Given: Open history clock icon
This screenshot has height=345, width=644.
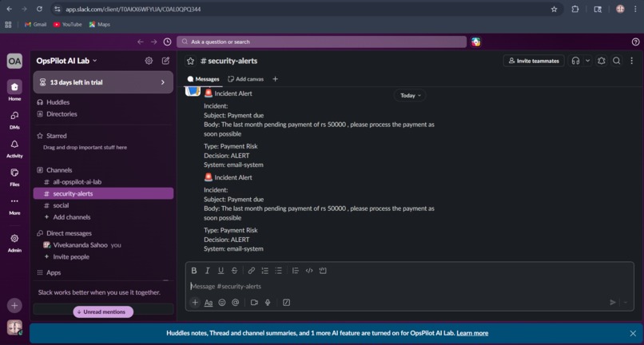Looking at the screenshot, I should point(167,42).
